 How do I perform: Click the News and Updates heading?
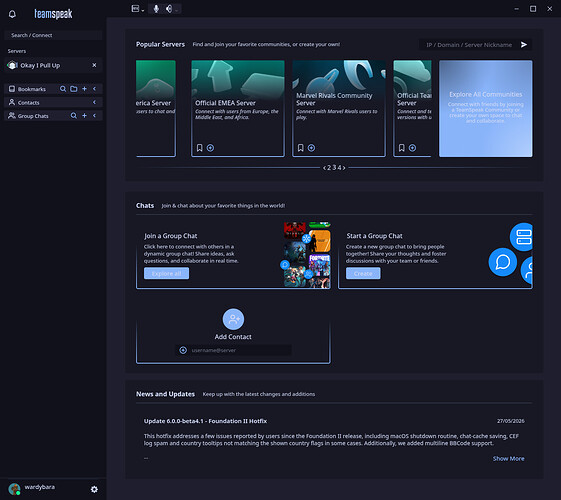(165, 394)
